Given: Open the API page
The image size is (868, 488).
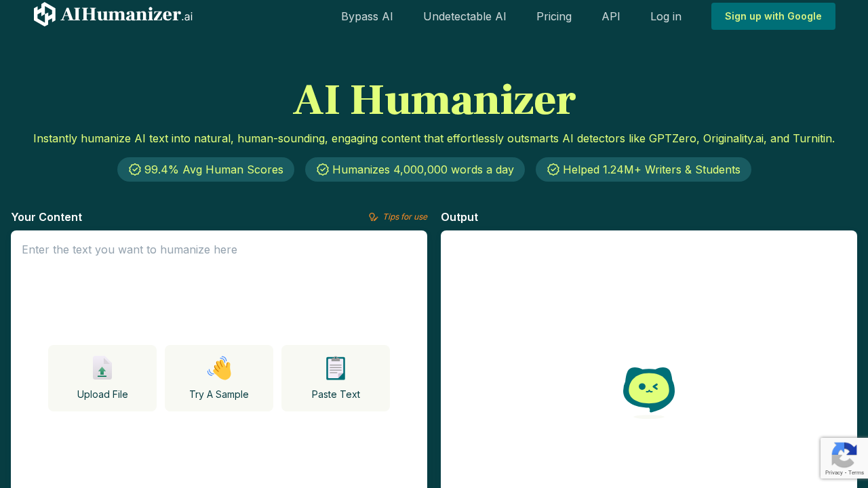Looking at the screenshot, I should pos(610,16).
